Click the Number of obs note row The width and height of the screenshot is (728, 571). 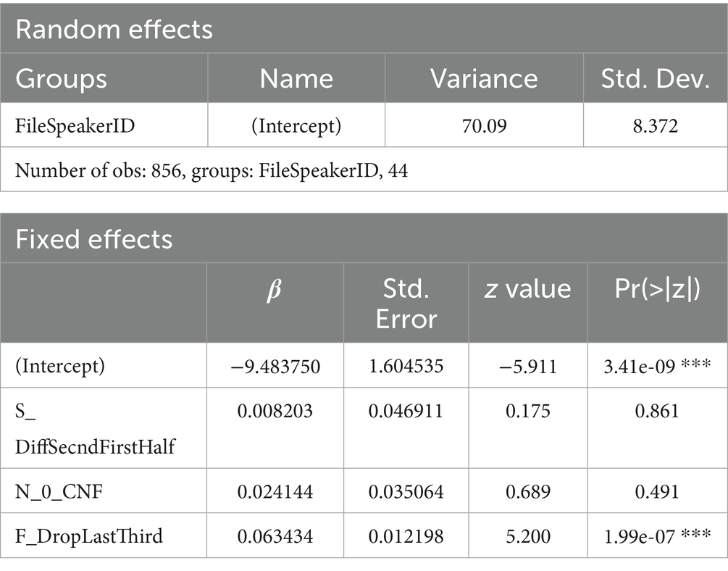[212, 172]
